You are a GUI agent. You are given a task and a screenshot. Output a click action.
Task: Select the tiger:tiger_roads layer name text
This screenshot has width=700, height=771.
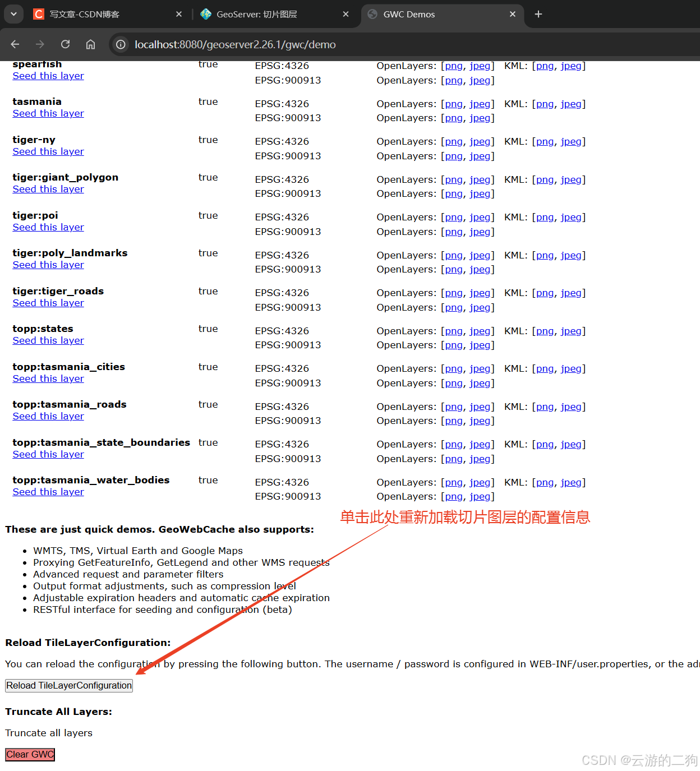pos(58,291)
